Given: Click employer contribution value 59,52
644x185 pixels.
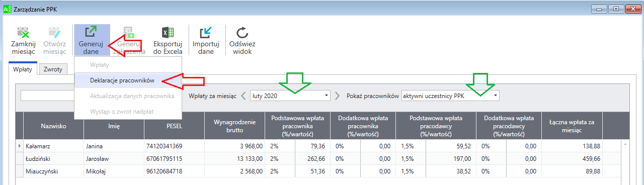Looking at the screenshot, I should pyautogui.click(x=451, y=146).
